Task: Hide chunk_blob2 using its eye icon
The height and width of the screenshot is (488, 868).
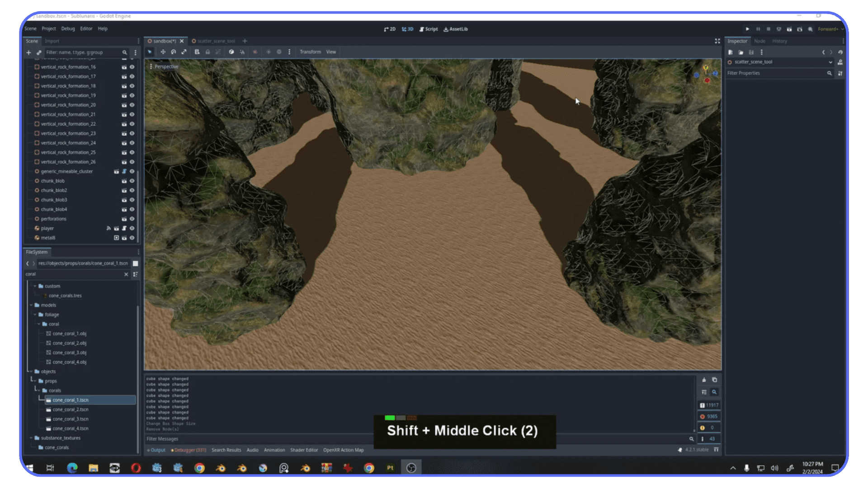Action: [132, 190]
